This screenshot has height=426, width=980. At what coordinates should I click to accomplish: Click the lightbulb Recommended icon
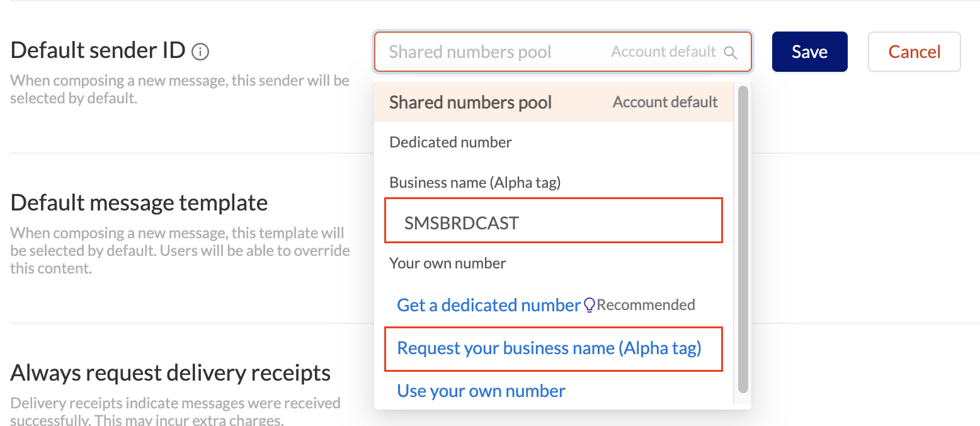click(589, 304)
